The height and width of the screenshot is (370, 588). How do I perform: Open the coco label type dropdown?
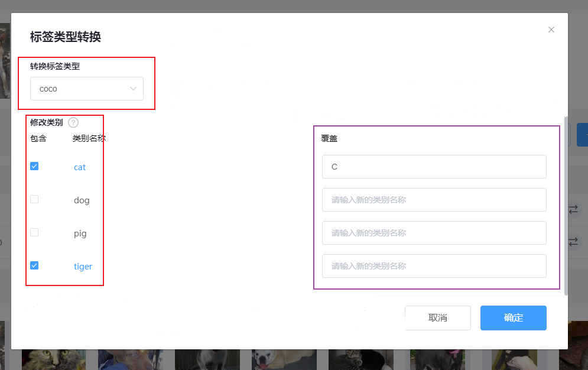click(87, 89)
